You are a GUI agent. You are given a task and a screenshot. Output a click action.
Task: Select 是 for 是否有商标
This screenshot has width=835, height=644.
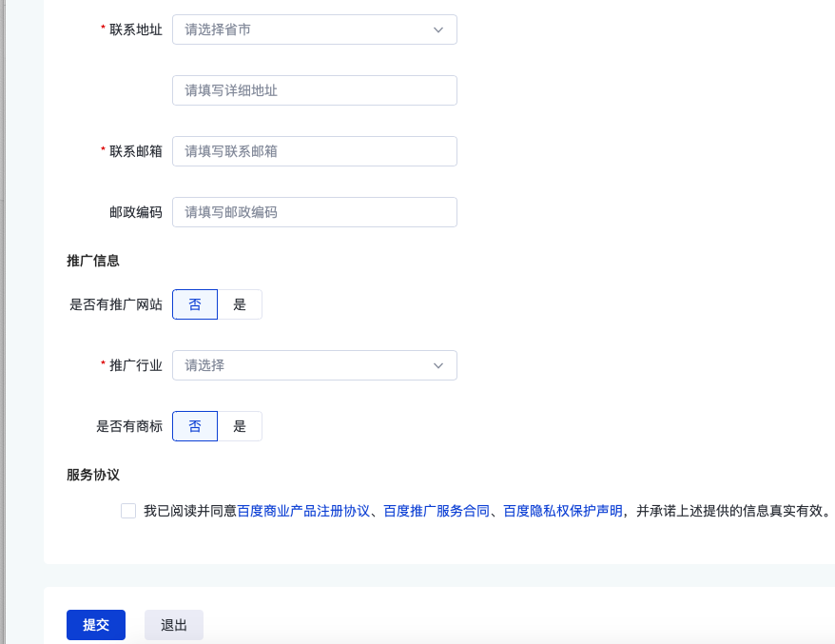pyautogui.click(x=241, y=425)
